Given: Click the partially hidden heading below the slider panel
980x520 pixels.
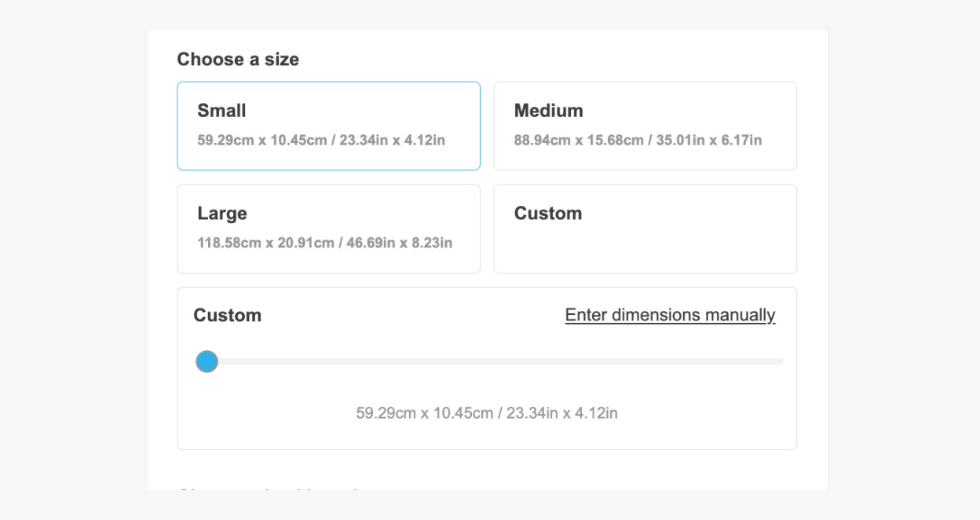Looking at the screenshot, I should (x=267, y=489).
